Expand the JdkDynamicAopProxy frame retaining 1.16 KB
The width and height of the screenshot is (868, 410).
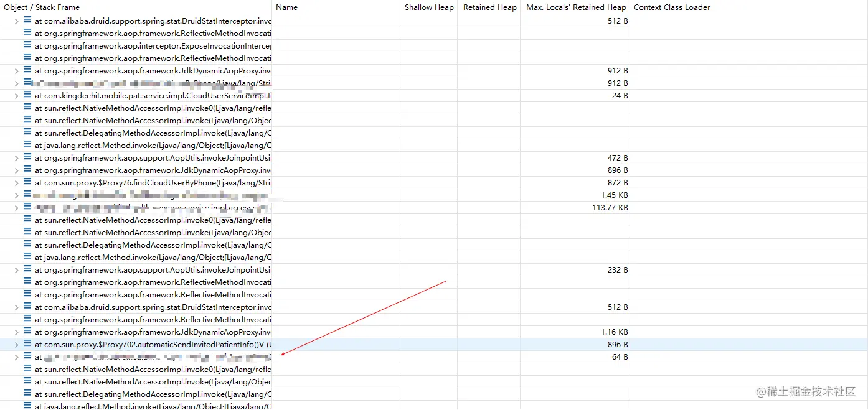click(x=17, y=332)
